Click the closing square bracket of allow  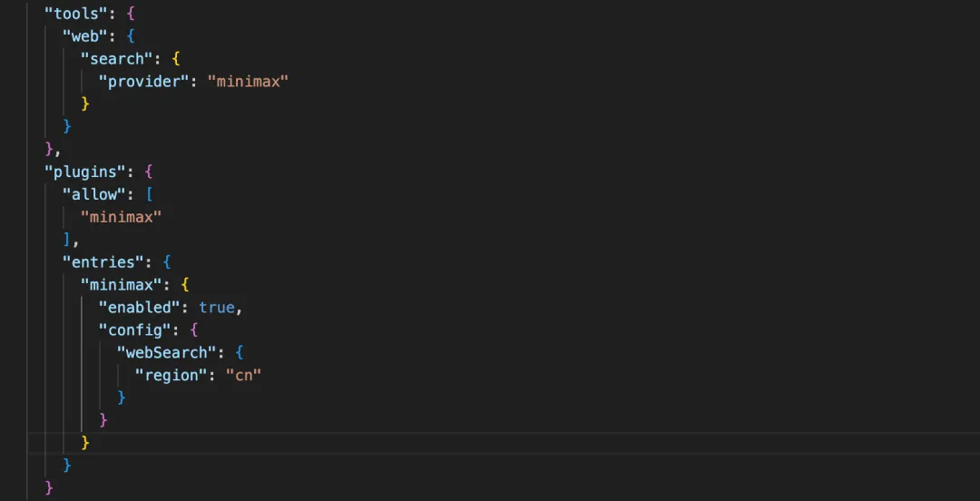(x=66, y=239)
